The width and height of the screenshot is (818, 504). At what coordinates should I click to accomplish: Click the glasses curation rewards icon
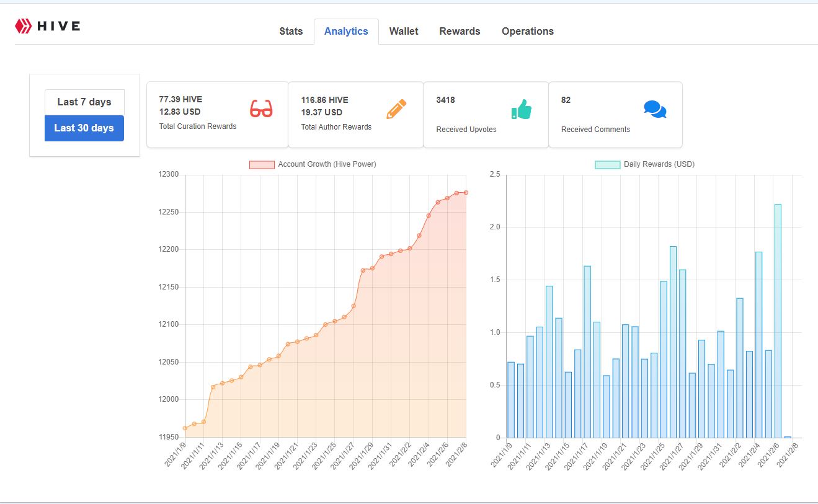(x=261, y=109)
